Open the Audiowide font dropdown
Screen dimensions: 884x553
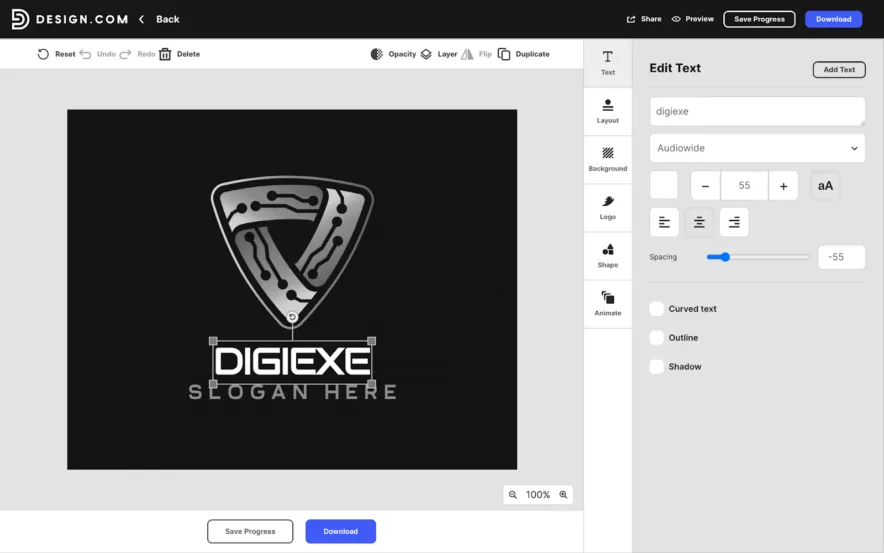click(757, 148)
